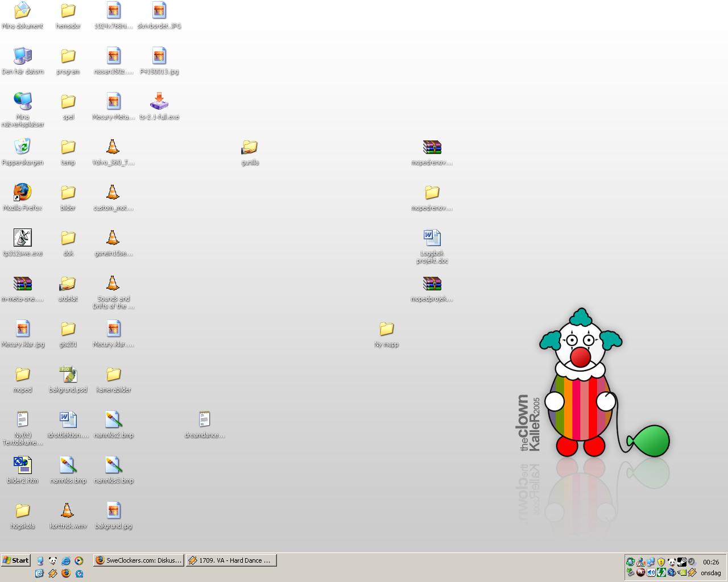This screenshot has height=582, width=728.
Task: Select the custom_mot VLC media file
Action: (x=113, y=197)
